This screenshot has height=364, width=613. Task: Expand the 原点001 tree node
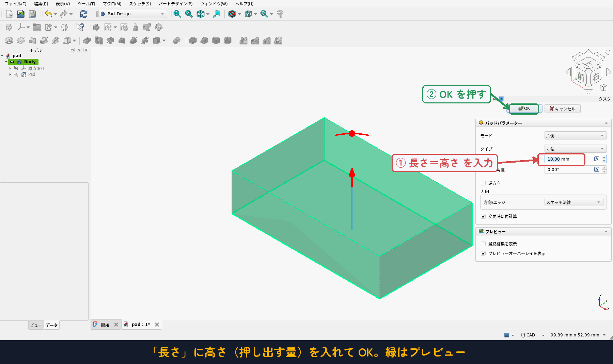(x=10, y=68)
